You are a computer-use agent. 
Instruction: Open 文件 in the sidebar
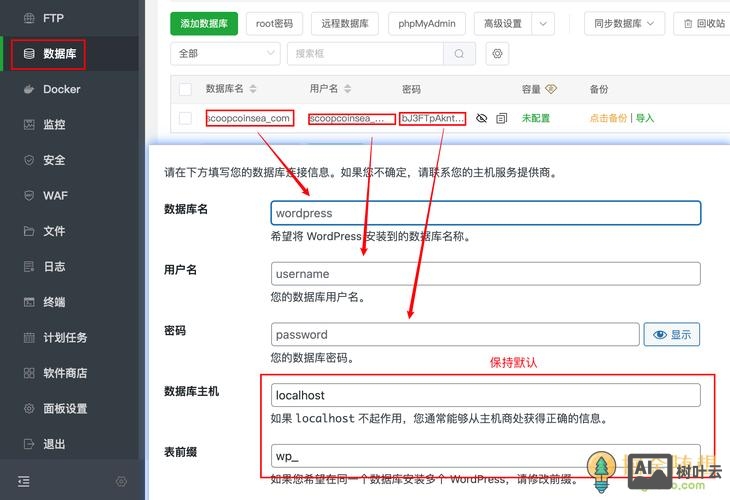tap(70, 231)
